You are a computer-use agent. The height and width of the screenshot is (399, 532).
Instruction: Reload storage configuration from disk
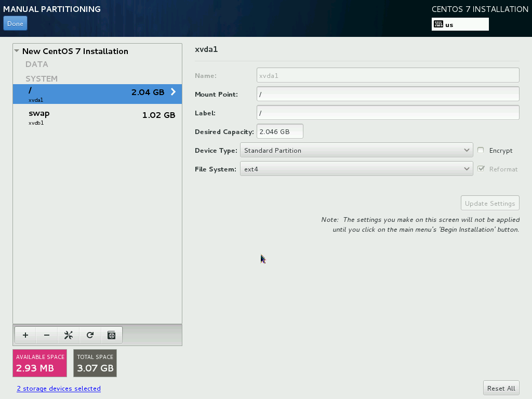[90, 335]
